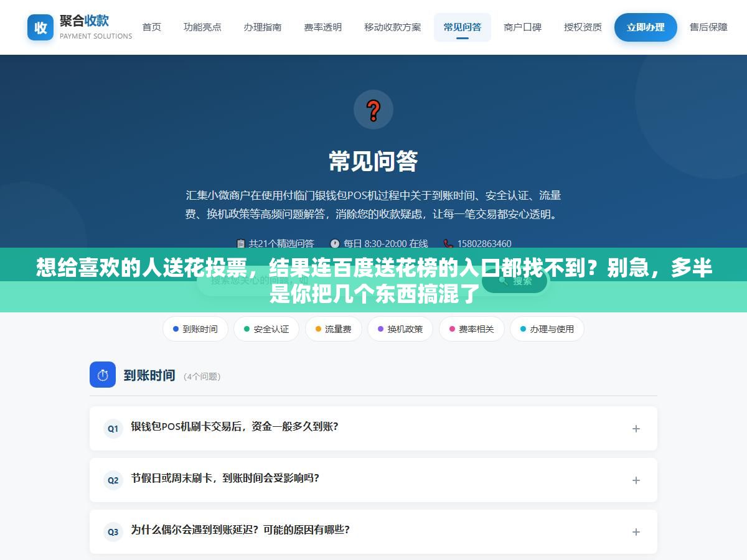Open the 功能亮点 menu item

point(202,27)
